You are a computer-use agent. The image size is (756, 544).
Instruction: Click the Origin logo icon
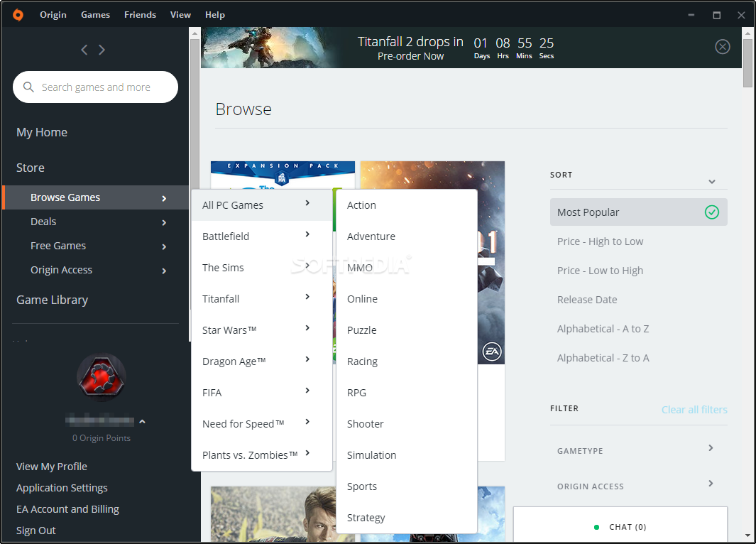tap(18, 15)
